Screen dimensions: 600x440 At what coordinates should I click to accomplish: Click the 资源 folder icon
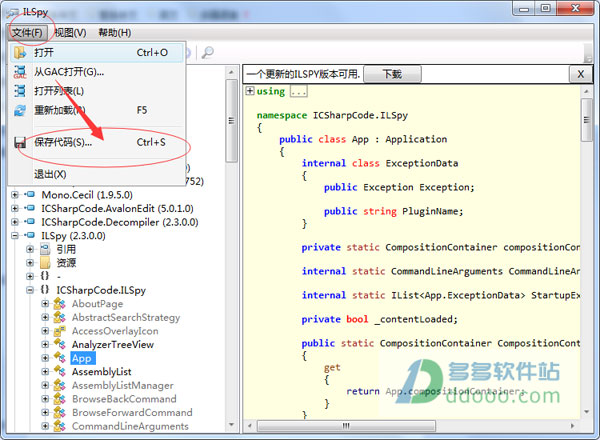tap(45, 263)
